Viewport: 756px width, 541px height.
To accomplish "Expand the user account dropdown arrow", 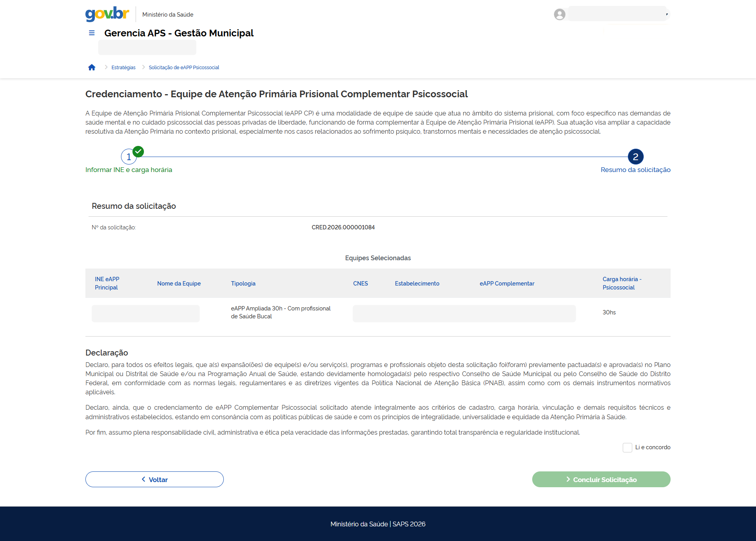I will [667, 15].
